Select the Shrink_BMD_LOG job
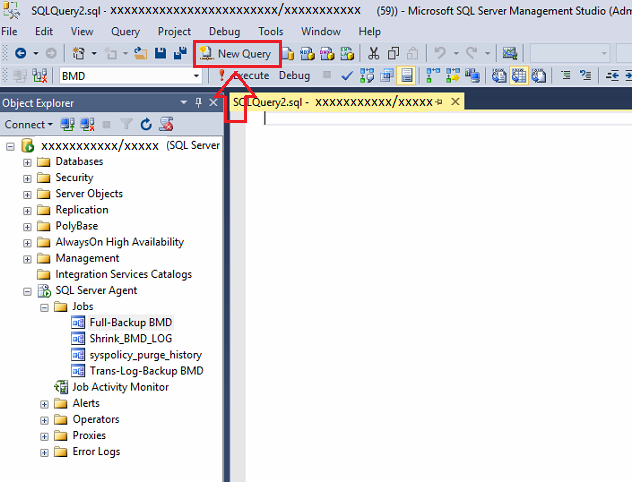 pos(131,339)
